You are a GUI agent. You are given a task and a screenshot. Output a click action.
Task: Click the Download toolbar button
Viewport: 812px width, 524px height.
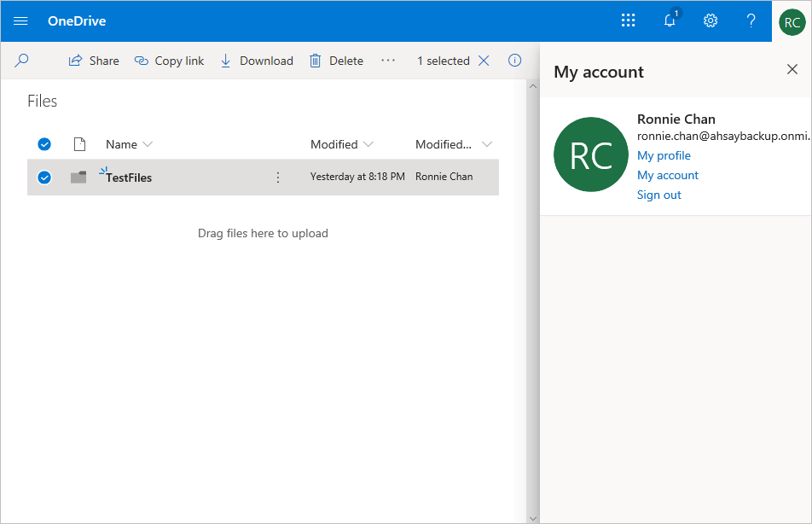pyautogui.click(x=257, y=61)
